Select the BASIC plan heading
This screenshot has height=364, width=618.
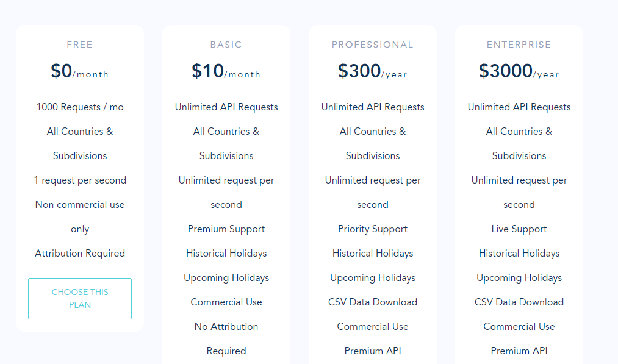(226, 45)
